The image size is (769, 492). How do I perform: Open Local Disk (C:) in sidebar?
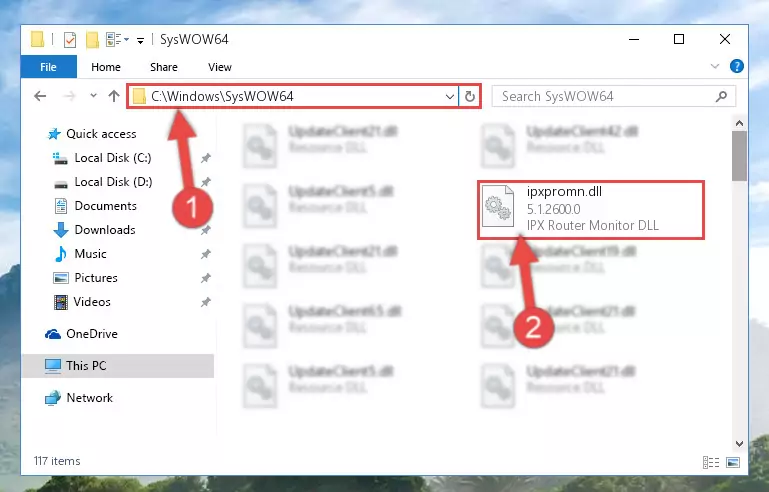(113, 158)
